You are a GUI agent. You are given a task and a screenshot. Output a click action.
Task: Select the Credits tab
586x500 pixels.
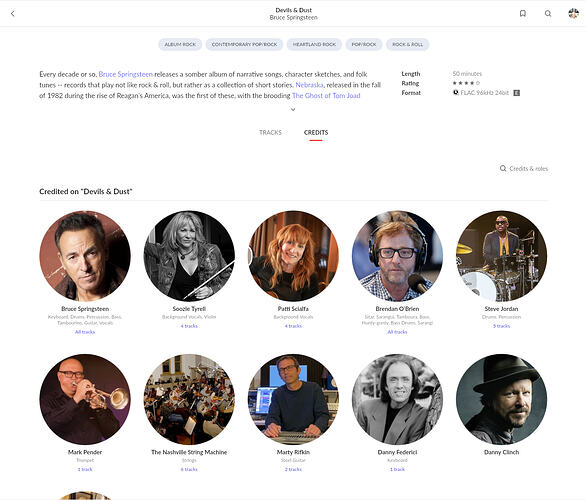(316, 132)
